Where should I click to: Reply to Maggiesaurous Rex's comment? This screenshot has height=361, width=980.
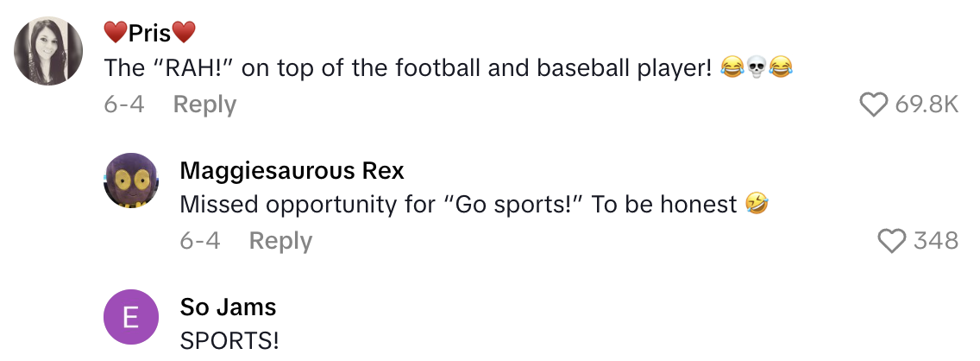280,240
